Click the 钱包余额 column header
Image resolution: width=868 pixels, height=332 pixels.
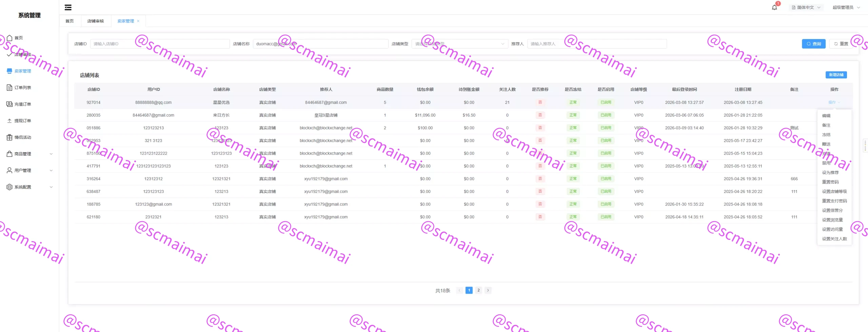(425, 90)
